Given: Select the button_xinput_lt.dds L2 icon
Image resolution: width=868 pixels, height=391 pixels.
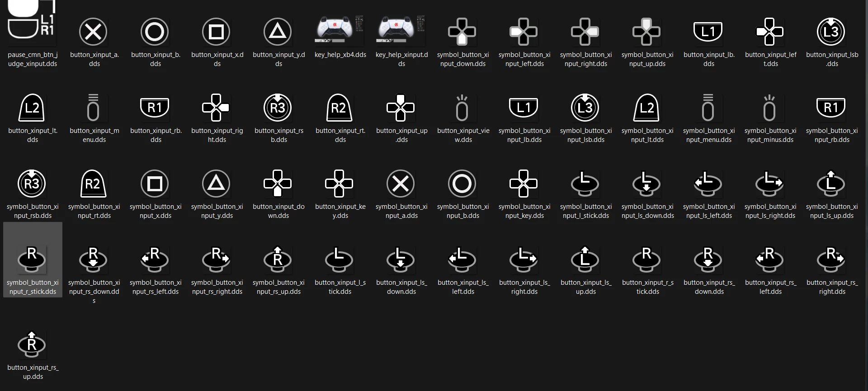Looking at the screenshot, I should coord(32,108).
